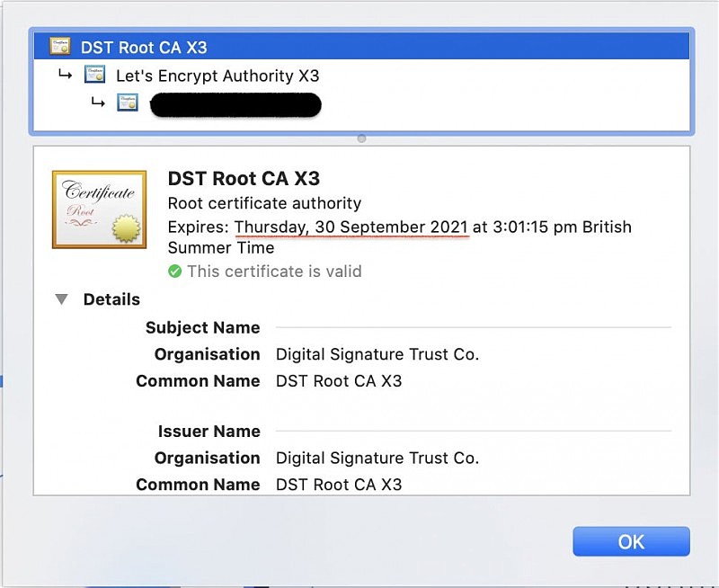The image size is (719, 588).
Task: Select the DST Root CA X3 row in chain
Action: 361,47
